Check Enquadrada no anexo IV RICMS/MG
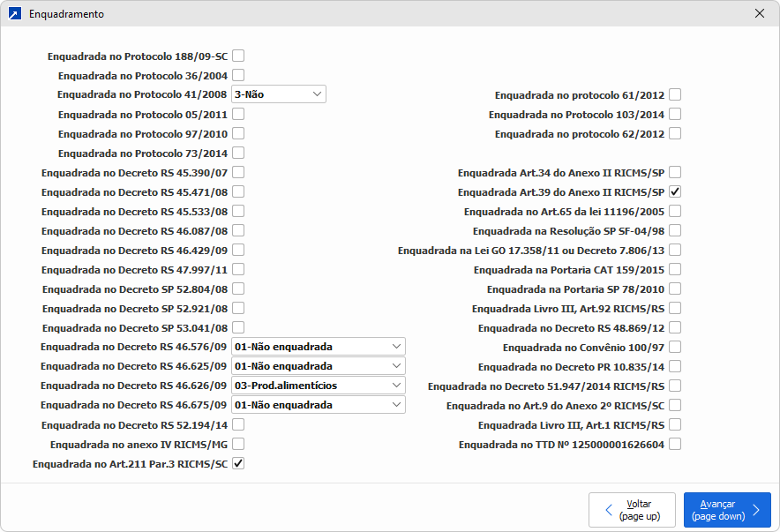Screen dimensions: 780x532 tap(238, 444)
